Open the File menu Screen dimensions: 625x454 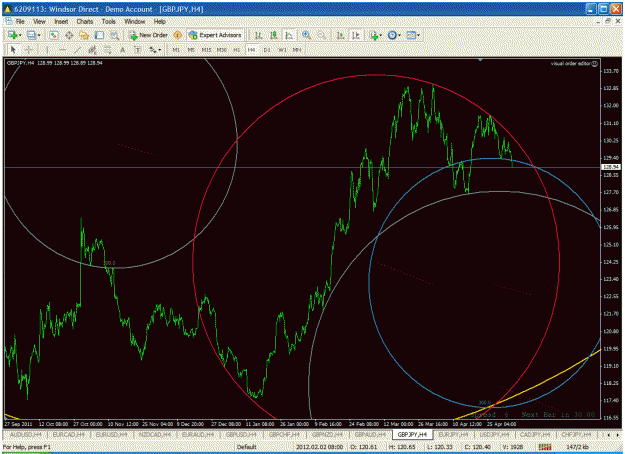pyautogui.click(x=20, y=22)
